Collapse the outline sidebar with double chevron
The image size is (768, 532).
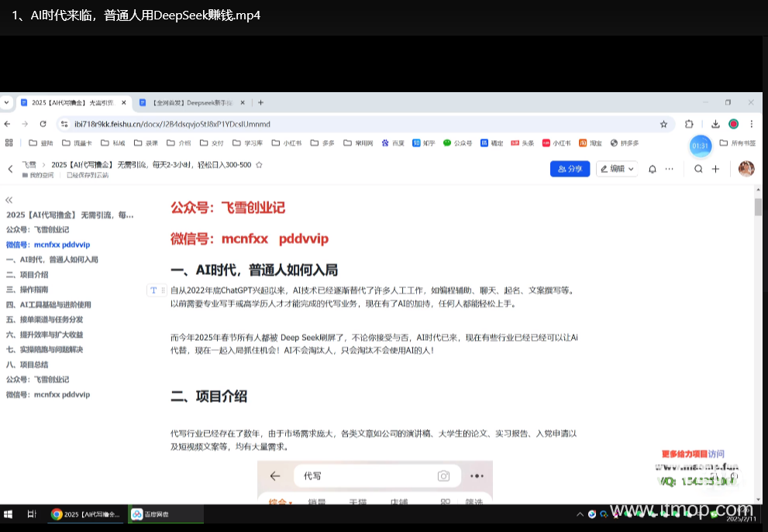(9, 200)
